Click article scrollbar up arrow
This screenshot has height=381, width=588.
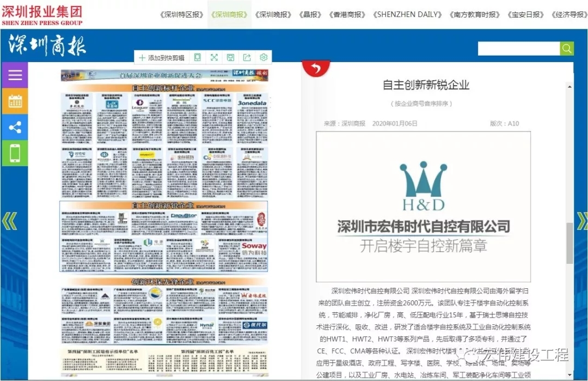[x=569, y=87]
